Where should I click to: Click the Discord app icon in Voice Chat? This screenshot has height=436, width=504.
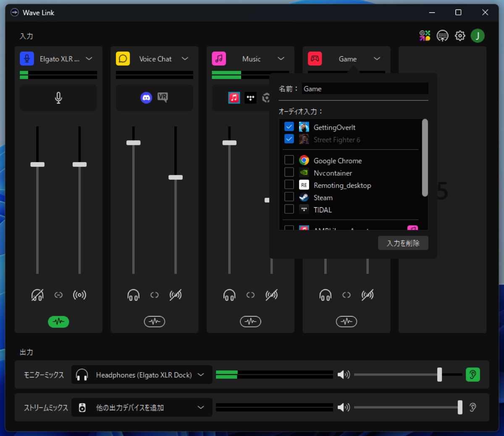146,98
